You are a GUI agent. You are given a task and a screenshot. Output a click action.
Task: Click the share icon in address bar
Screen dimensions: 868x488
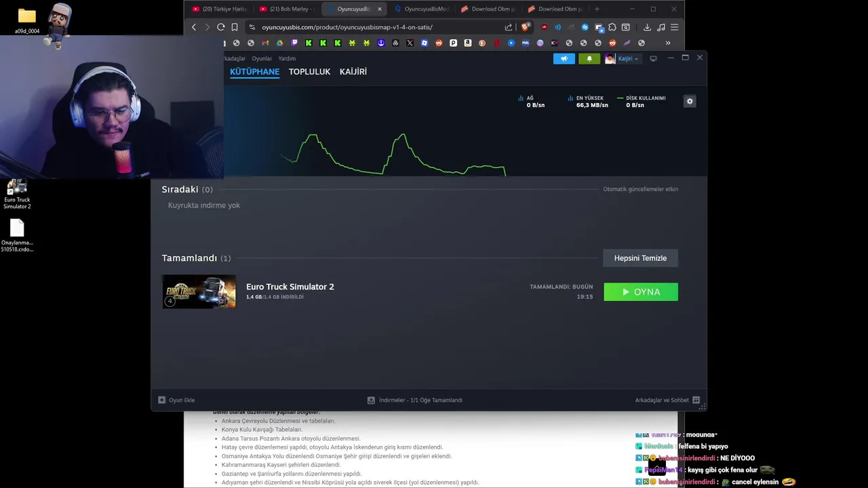click(x=509, y=27)
